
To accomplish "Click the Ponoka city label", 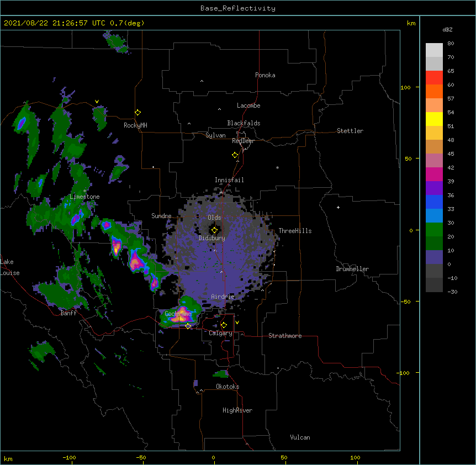I will (265, 75).
